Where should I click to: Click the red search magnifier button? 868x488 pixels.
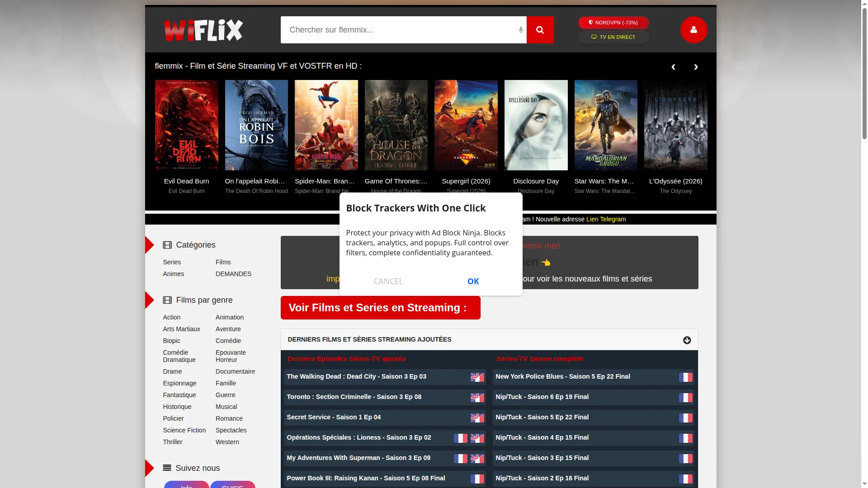click(540, 30)
